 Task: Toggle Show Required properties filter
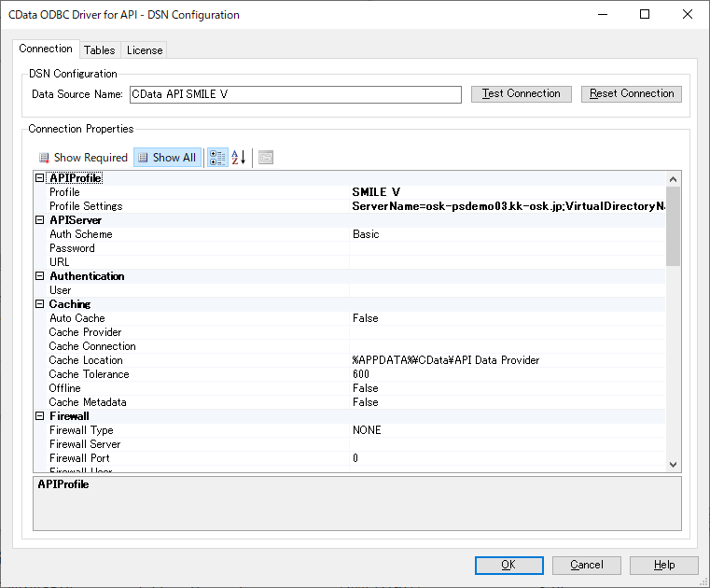pyautogui.click(x=83, y=158)
